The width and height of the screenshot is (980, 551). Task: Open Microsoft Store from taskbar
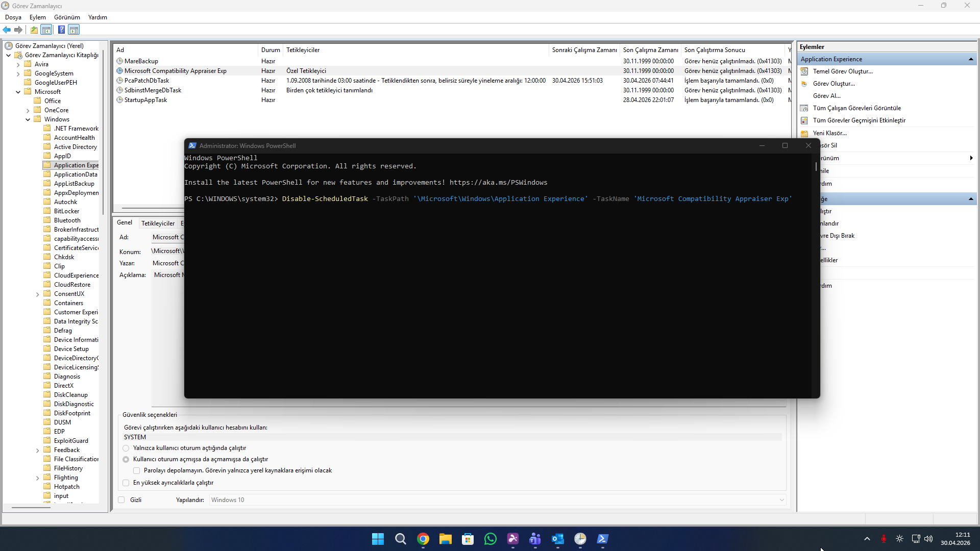[468, 539]
